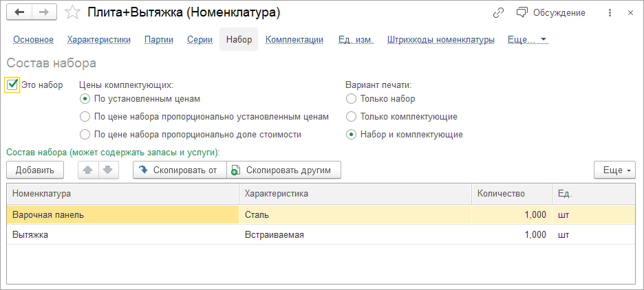Click quantity 1,000 in Вытяжка row
The width and height of the screenshot is (644, 290).
(x=512, y=234)
